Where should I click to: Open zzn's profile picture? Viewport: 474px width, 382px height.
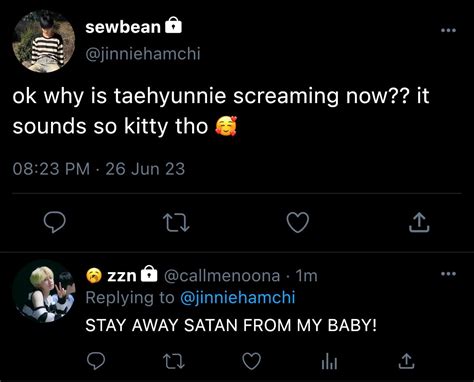pyautogui.click(x=44, y=291)
